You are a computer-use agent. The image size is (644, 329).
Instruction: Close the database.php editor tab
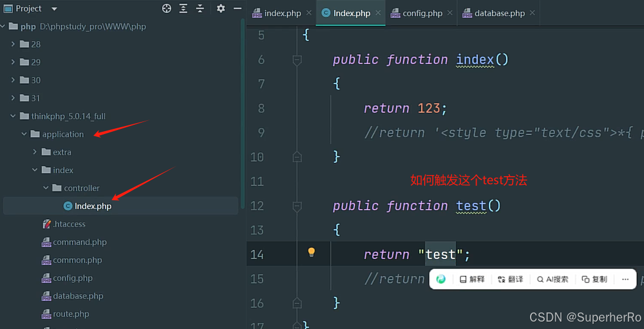tap(532, 13)
